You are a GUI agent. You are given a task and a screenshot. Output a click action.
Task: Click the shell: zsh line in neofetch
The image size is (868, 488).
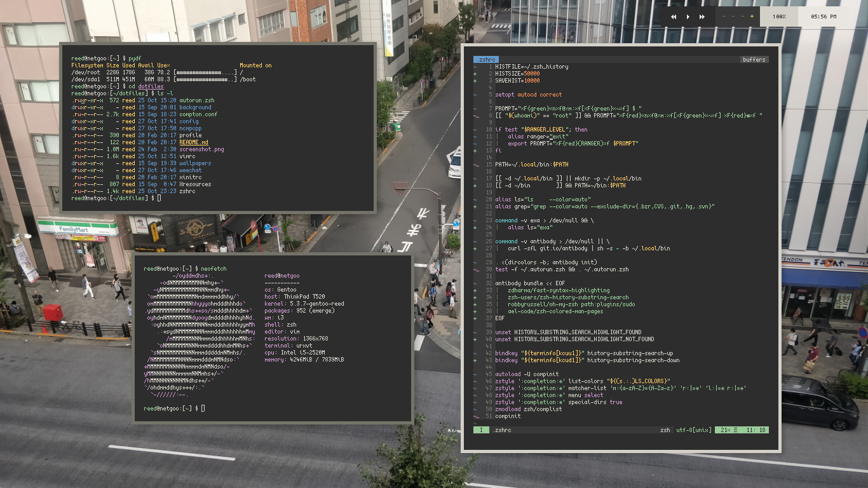280,325
